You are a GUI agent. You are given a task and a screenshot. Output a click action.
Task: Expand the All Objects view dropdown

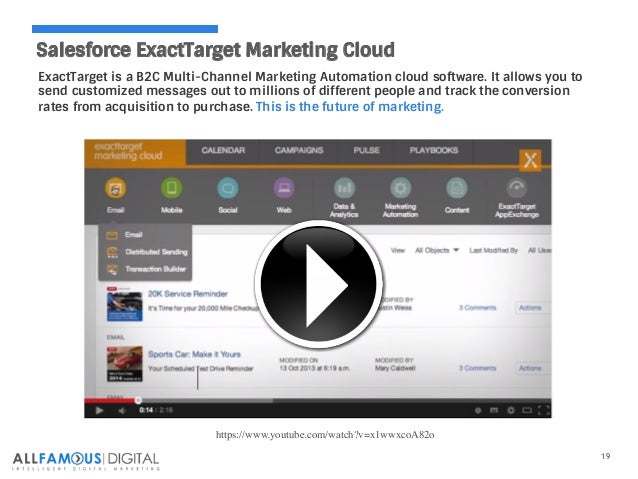tap(437, 250)
